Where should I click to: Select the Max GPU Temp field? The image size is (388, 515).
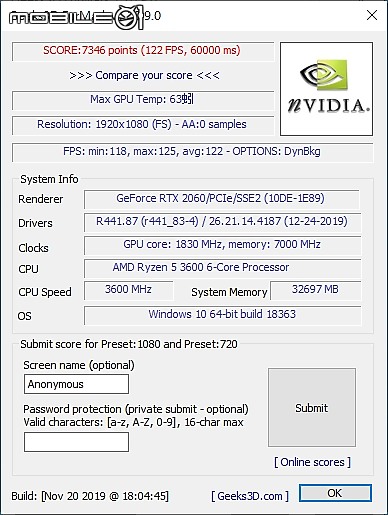click(x=143, y=100)
